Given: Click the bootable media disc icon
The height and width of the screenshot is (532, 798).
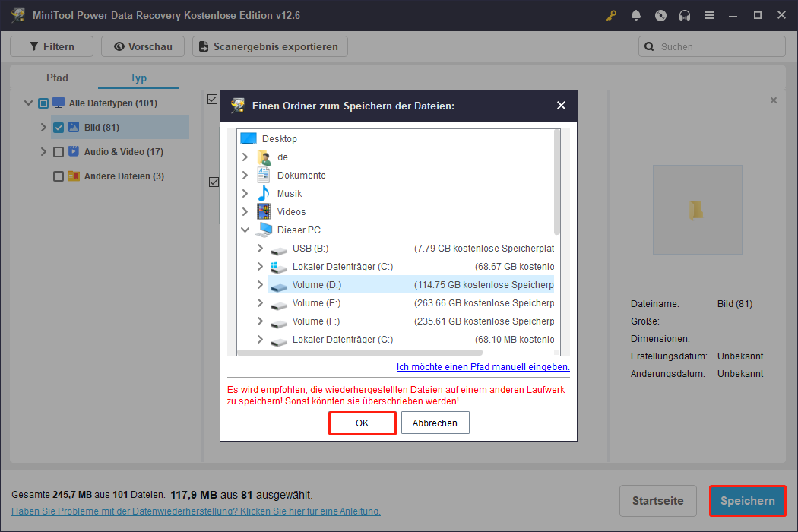Looking at the screenshot, I should [660, 15].
